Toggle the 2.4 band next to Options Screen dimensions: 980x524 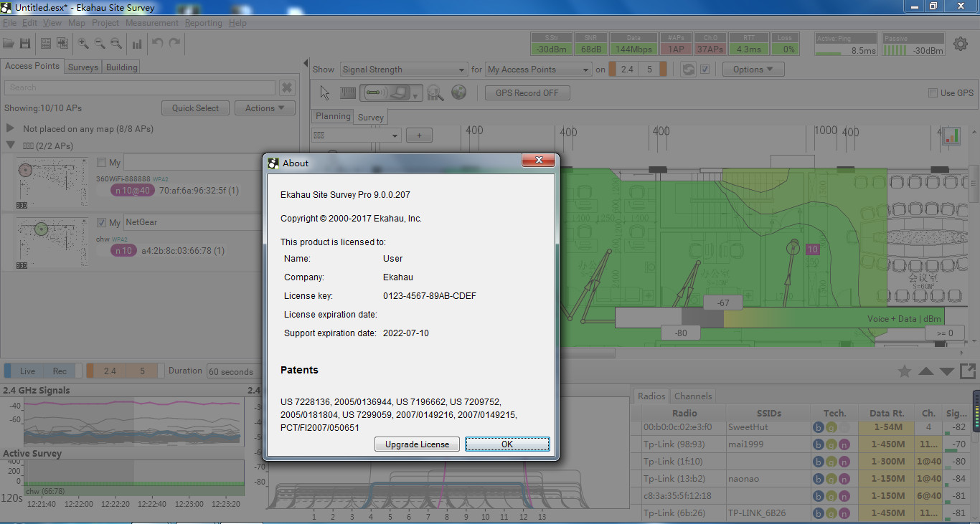pyautogui.click(x=627, y=70)
